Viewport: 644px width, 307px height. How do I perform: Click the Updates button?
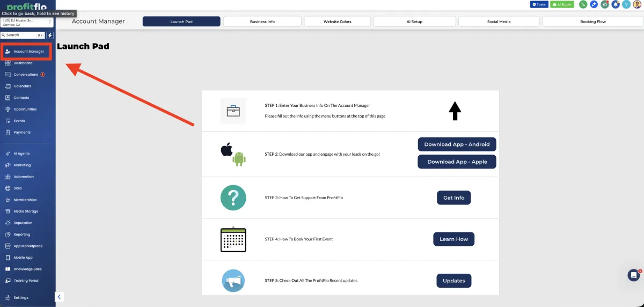click(454, 281)
